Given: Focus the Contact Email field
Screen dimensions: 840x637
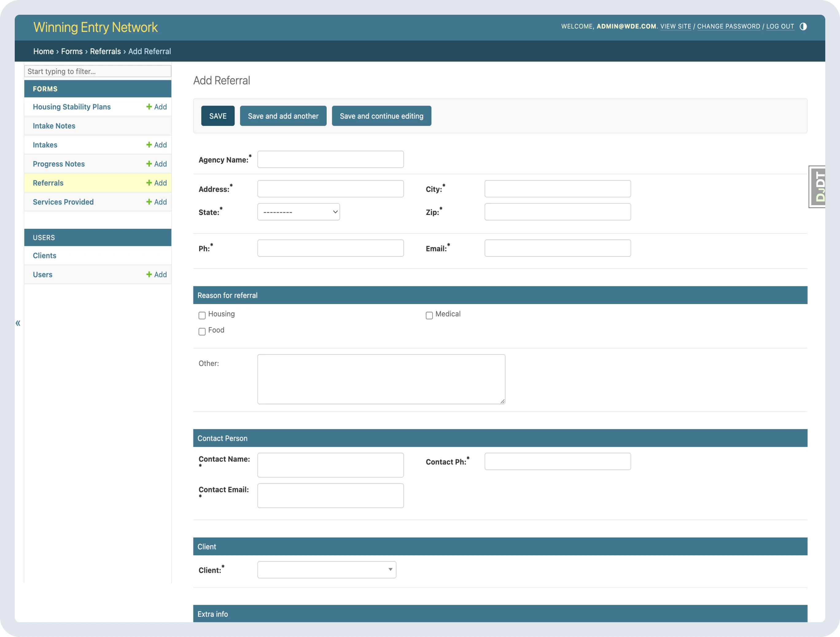Looking at the screenshot, I should [x=330, y=495].
